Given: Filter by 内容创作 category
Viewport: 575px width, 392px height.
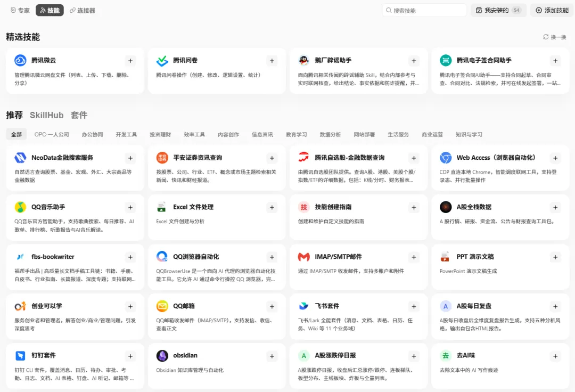Looking at the screenshot, I should tap(228, 135).
